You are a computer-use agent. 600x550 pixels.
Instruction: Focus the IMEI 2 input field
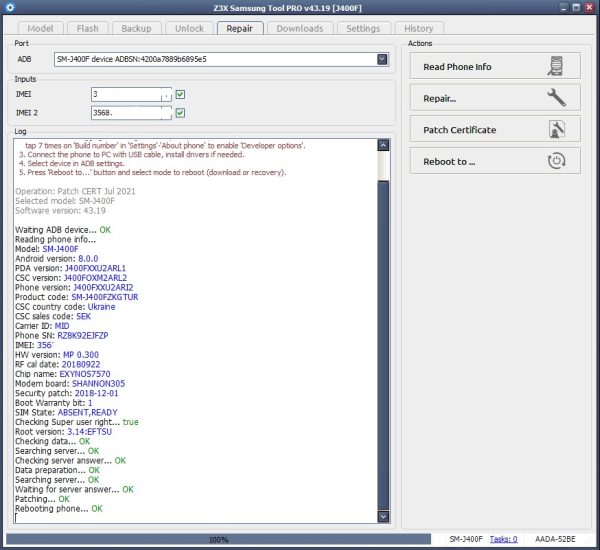tap(131, 113)
